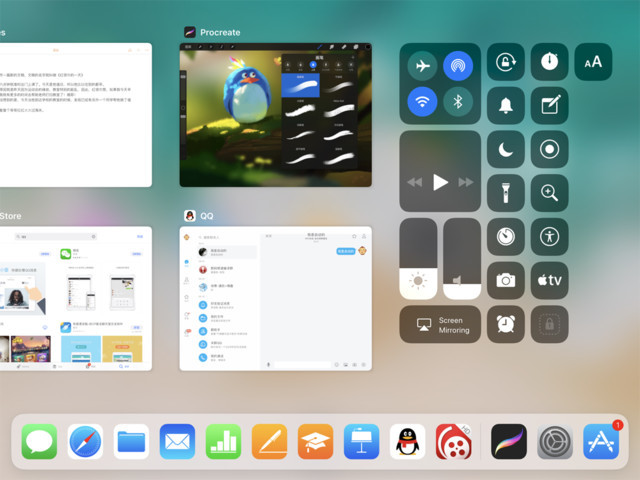Screen dimensions: 640x480
Task: Open the Alarm clock control
Action: [506, 324]
